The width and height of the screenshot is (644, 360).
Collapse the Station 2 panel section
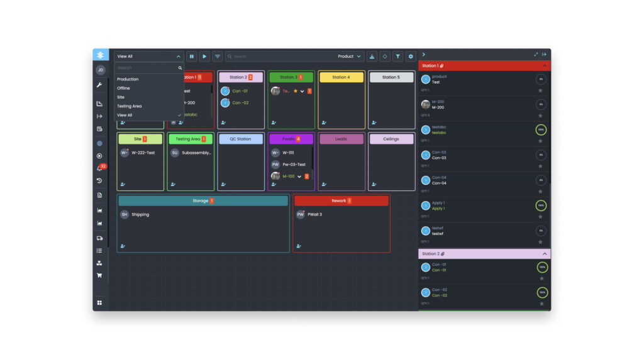(545, 254)
